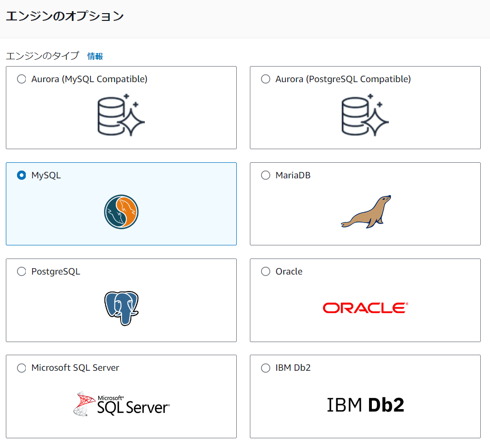Click the Aurora (PostgreSQL Compatible) label text
The height and width of the screenshot is (448, 490).
[x=343, y=79]
